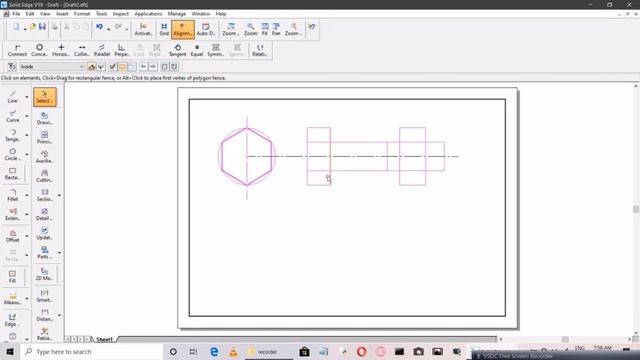The image size is (640, 360).
Task: Open the Applications menu
Action: 148,14
